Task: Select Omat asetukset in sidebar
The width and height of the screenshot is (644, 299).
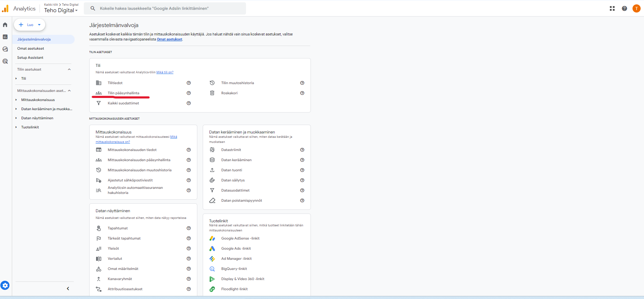Action: point(31,49)
